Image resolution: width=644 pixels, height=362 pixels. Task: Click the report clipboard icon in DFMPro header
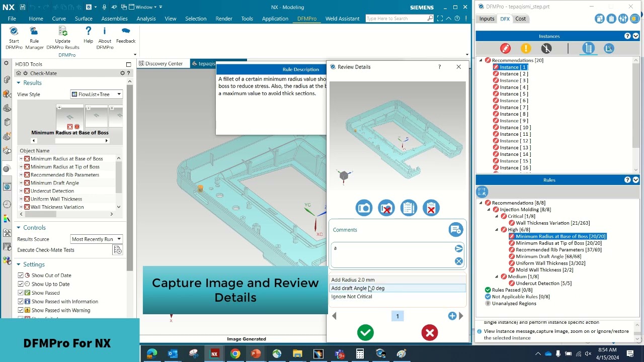point(611,19)
